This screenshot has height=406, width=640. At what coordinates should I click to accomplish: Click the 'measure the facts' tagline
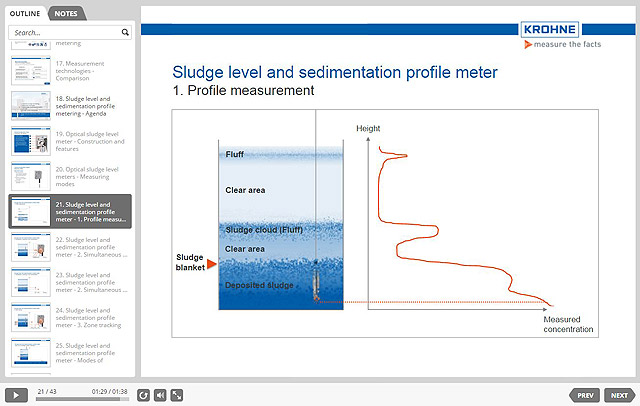567,44
